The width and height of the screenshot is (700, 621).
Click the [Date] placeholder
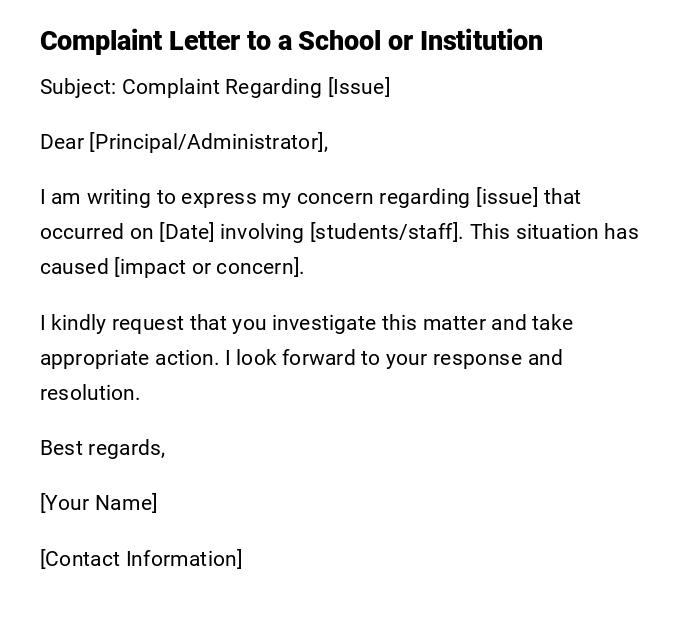(x=187, y=232)
